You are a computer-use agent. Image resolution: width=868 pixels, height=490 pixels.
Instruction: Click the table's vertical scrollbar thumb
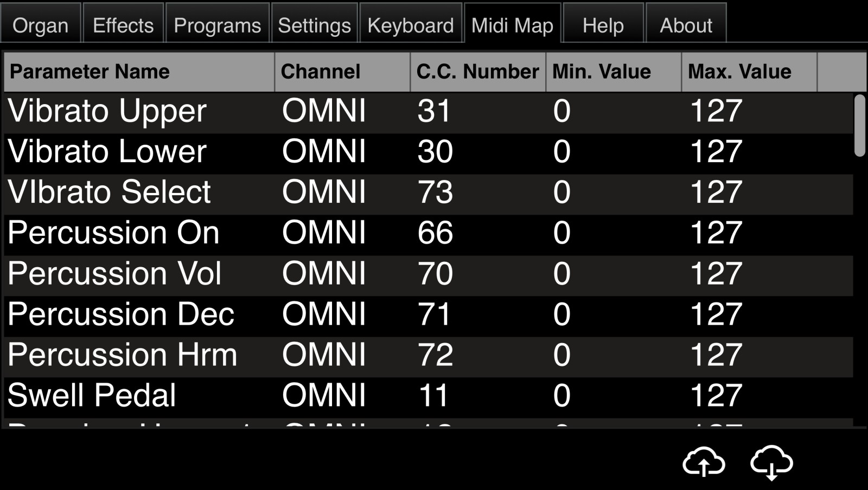point(859,125)
